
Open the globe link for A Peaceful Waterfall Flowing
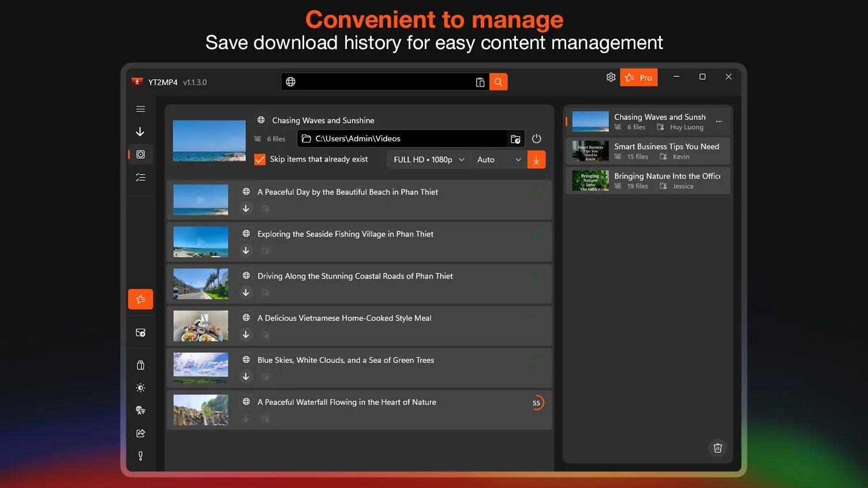246,402
